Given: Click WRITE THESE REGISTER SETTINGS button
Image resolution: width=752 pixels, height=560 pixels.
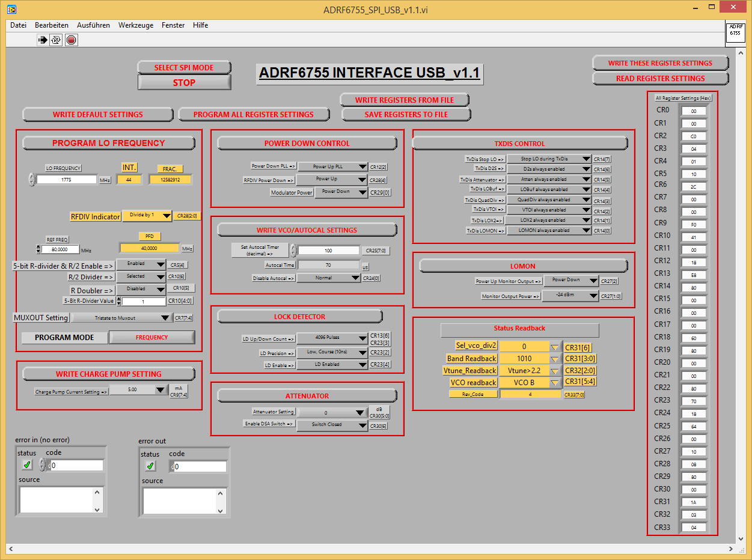Looking at the screenshot, I should [x=660, y=62].
